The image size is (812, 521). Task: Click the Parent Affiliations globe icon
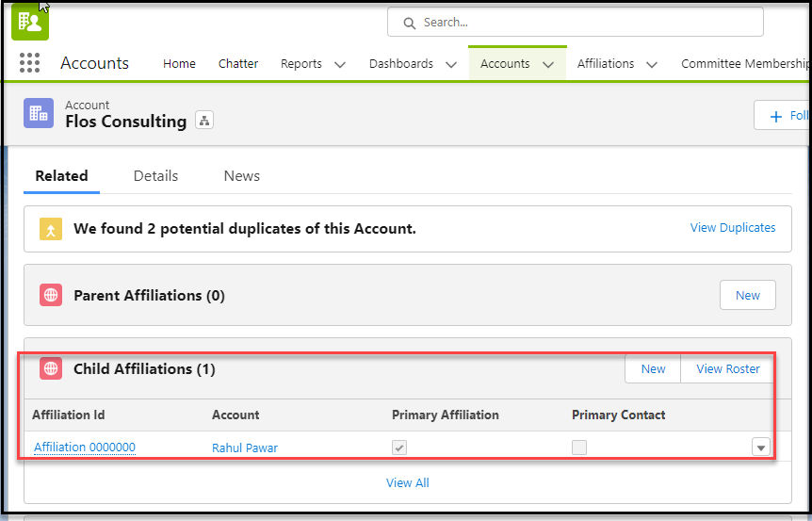51,295
